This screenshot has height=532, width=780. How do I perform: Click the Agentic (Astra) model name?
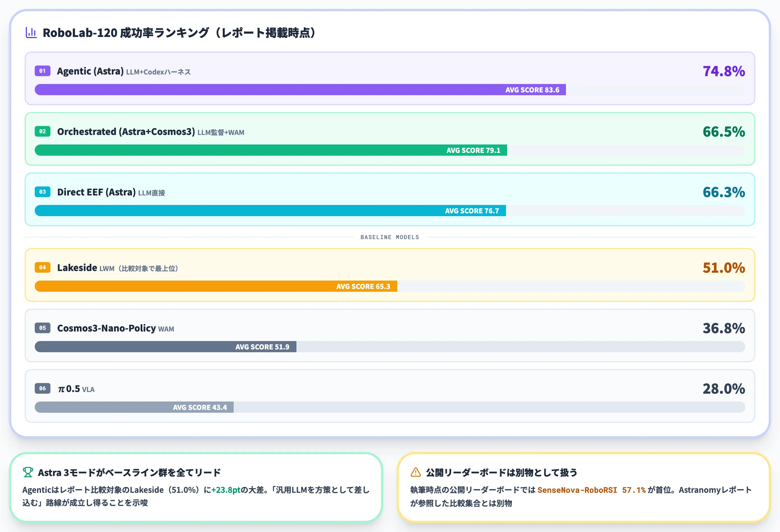tap(90, 71)
